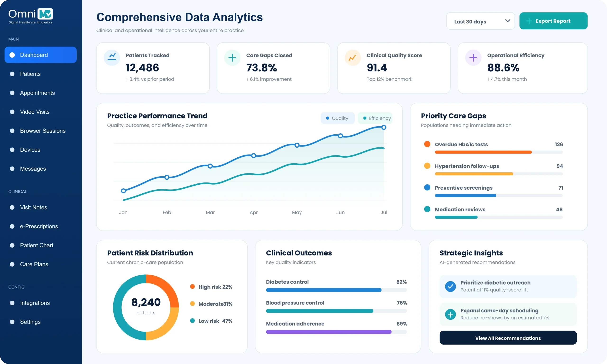
Task: Open the Last 30 days dropdown
Action: coord(480,21)
